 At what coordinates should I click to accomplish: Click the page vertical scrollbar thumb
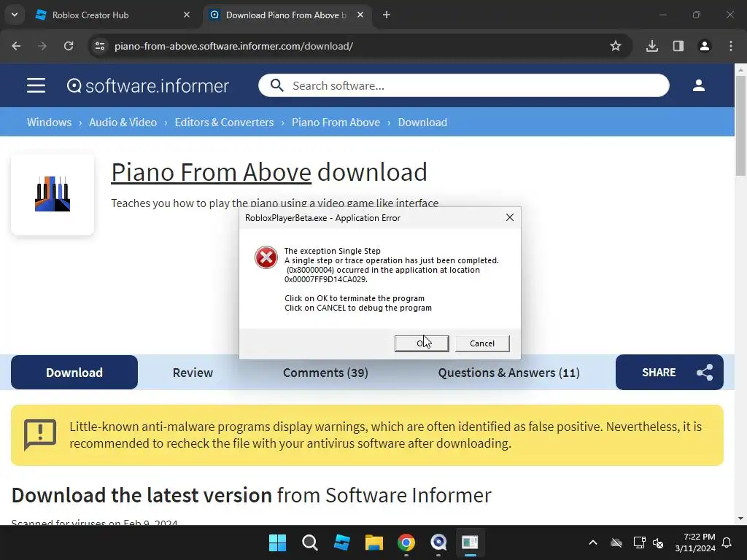(x=741, y=125)
